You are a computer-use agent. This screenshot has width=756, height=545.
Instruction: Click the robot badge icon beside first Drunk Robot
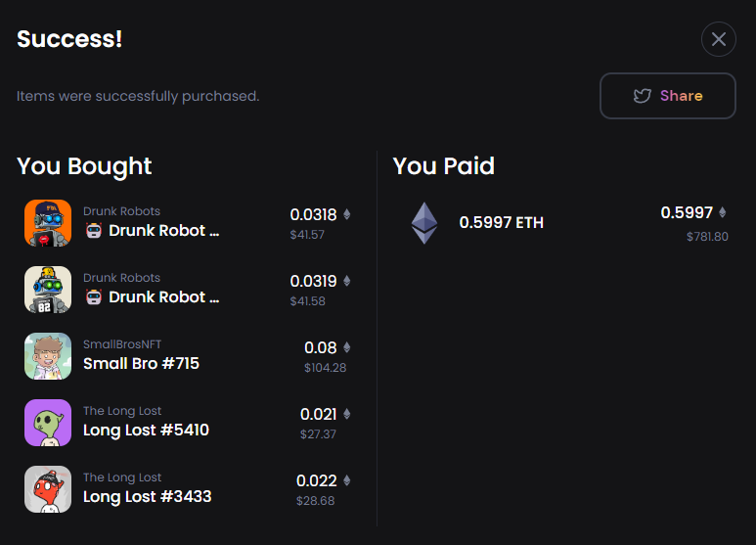pos(94,231)
